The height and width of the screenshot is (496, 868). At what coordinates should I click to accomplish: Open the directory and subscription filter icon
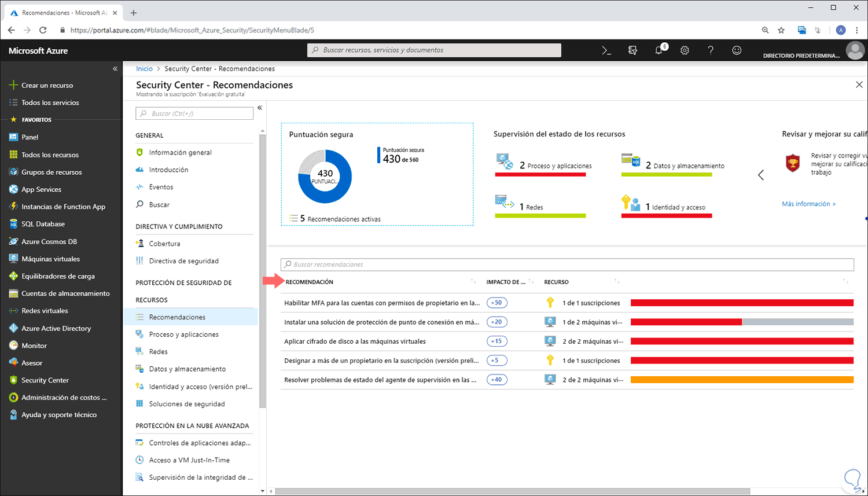[x=632, y=50]
